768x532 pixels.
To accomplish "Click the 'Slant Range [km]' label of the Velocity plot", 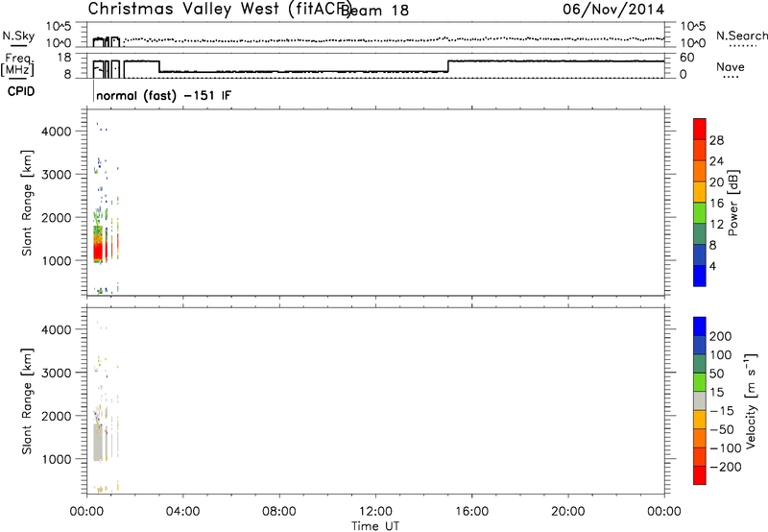I will (27, 401).
